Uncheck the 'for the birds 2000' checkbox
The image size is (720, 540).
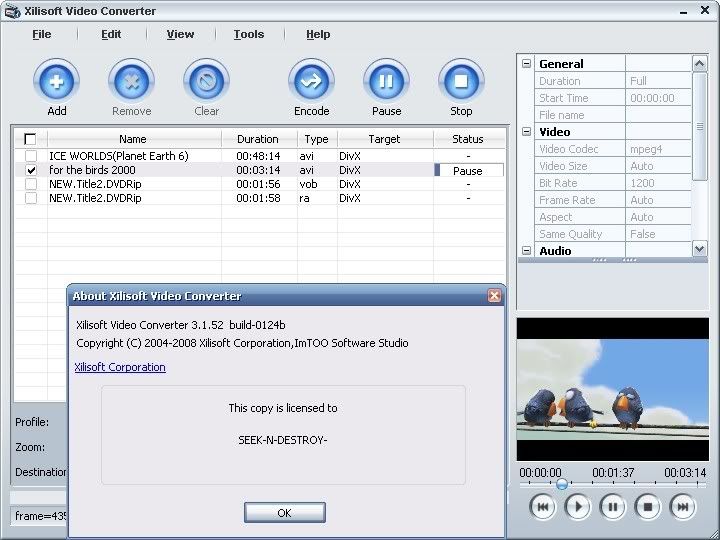pos(30,171)
